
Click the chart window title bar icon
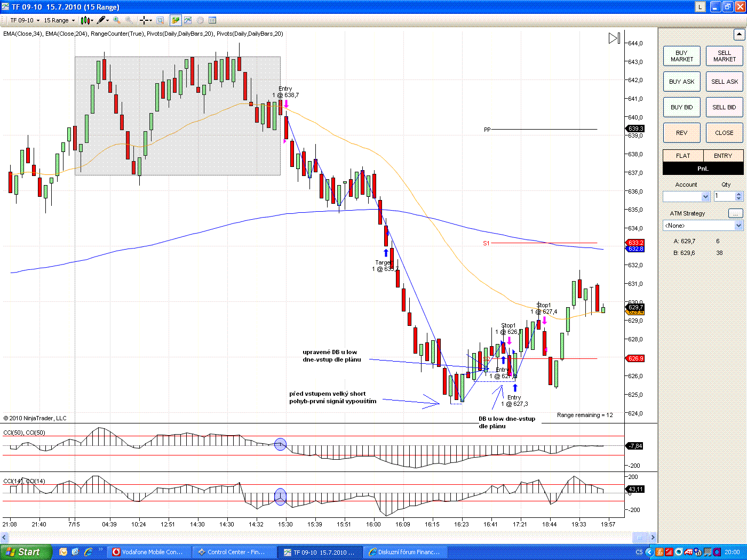(6, 7)
